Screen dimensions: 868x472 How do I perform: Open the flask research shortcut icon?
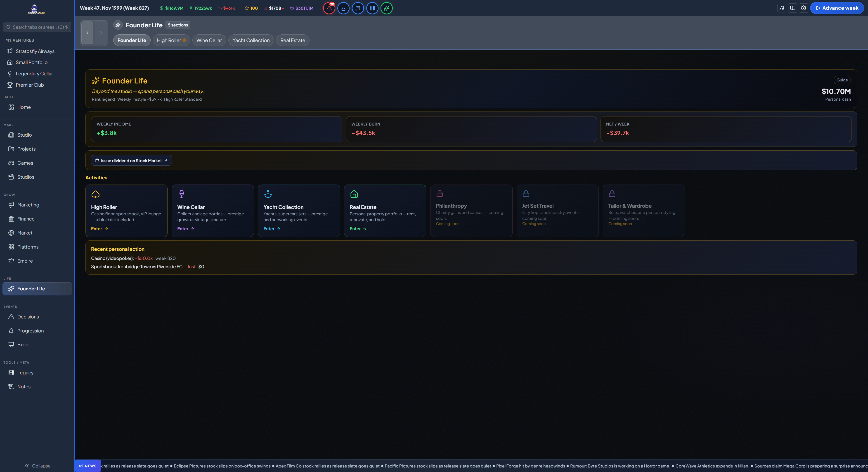click(x=343, y=8)
